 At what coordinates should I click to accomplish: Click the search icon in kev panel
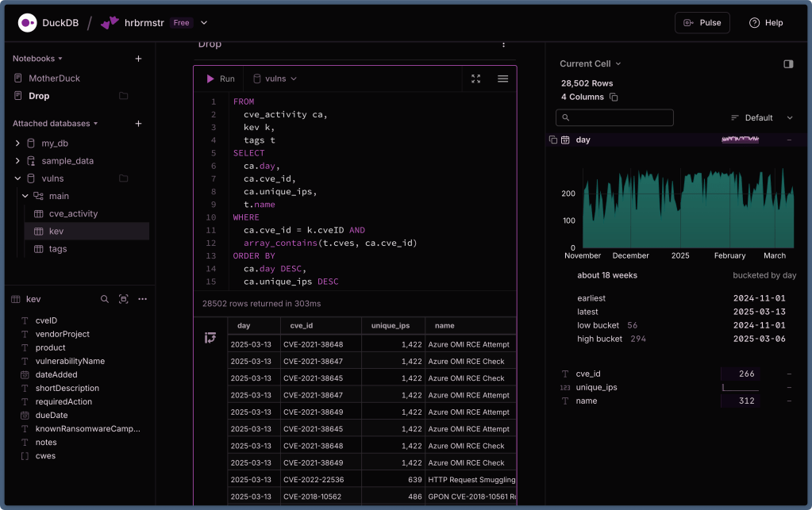(105, 299)
